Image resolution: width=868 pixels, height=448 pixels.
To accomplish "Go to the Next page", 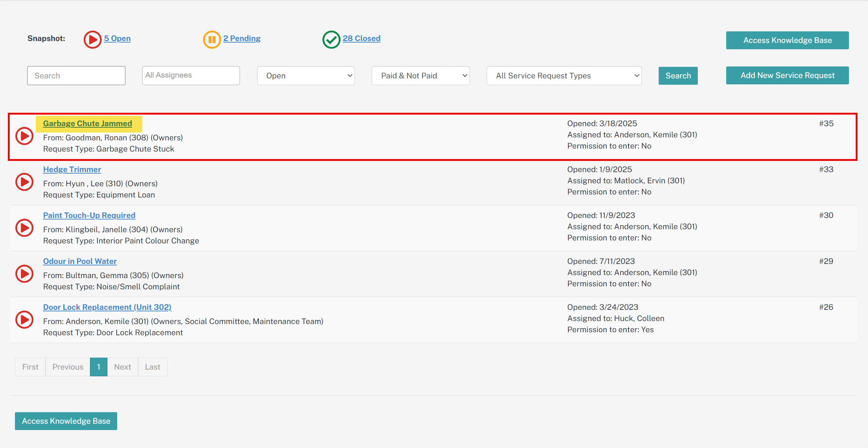I will pos(122,367).
